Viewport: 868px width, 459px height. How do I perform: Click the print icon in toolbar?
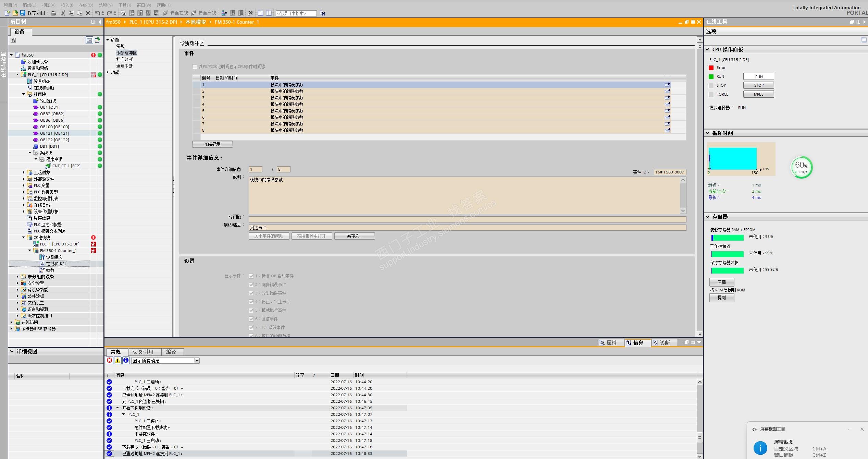pos(53,13)
